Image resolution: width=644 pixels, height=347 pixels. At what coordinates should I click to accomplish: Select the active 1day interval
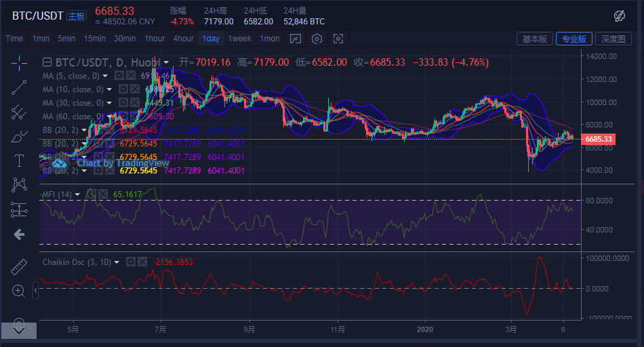pos(211,39)
